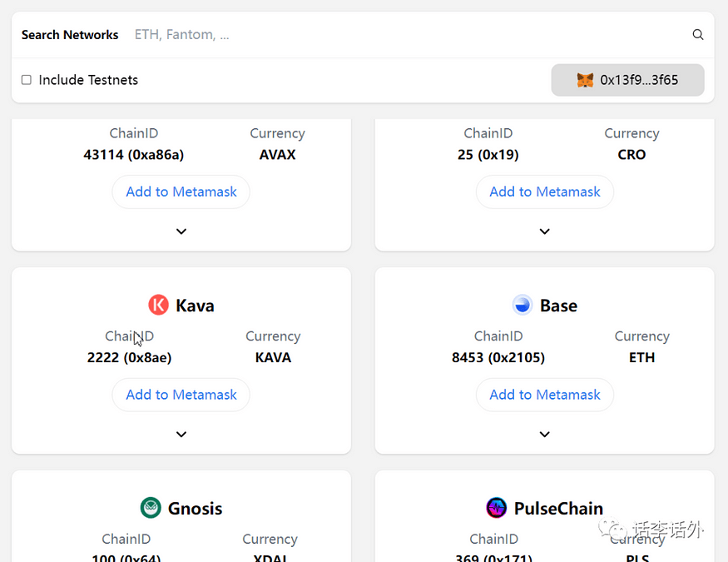Click the Base network title
This screenshot has height=562, width=728.
click(x=558, y=306)
